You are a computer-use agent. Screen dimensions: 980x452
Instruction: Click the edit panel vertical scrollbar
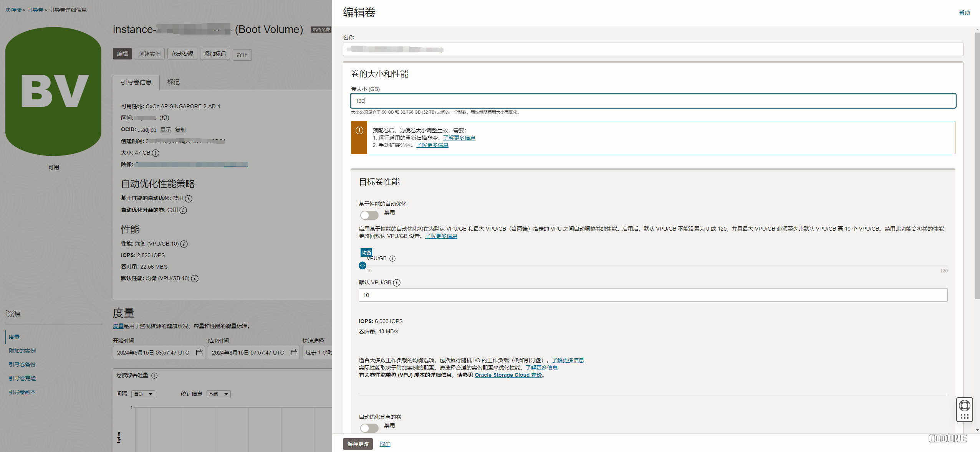(977, 165)
